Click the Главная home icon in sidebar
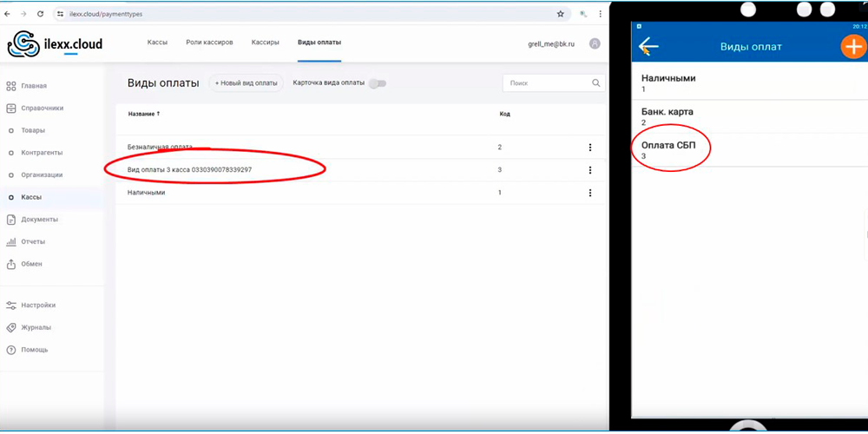Image resolution: width=868 pixels, height=434 pixels. pyautogui.click(x=11, y=86)
